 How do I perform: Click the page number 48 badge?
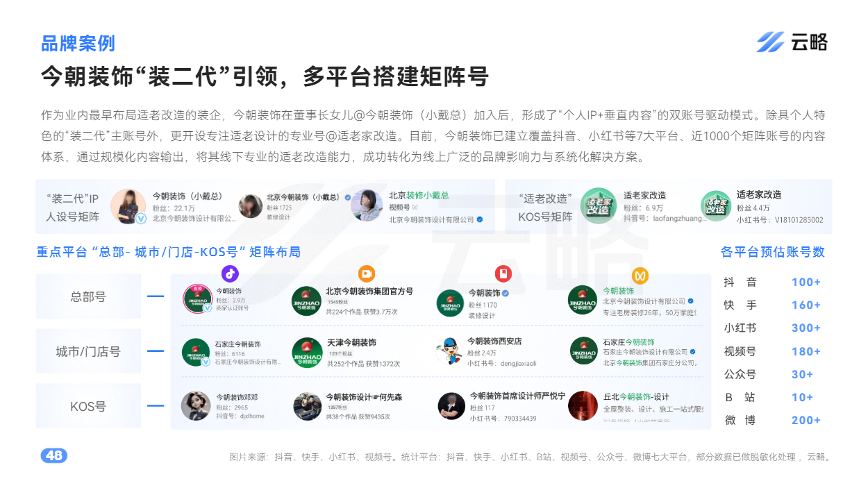click(x=53, y=456)
